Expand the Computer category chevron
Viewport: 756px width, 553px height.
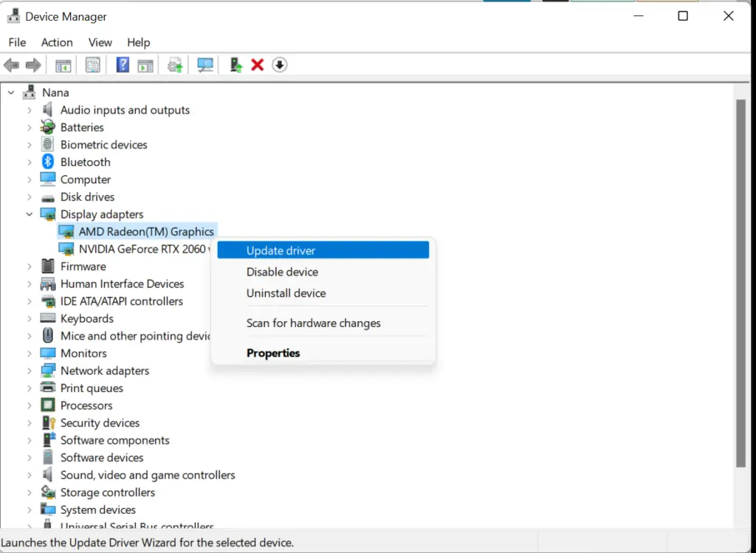click(30, 179)
